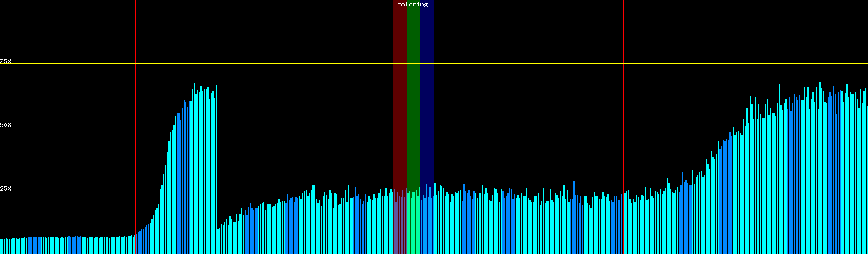The image size is (868, 254).
Task: Click the 50% axis label
Action: point(6,125)
